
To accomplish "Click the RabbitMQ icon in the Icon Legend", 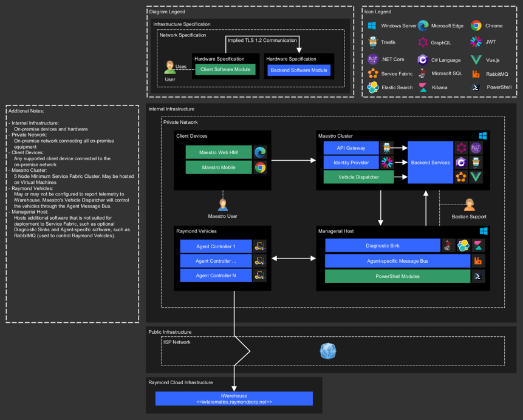I will click(x=476, y=73).
